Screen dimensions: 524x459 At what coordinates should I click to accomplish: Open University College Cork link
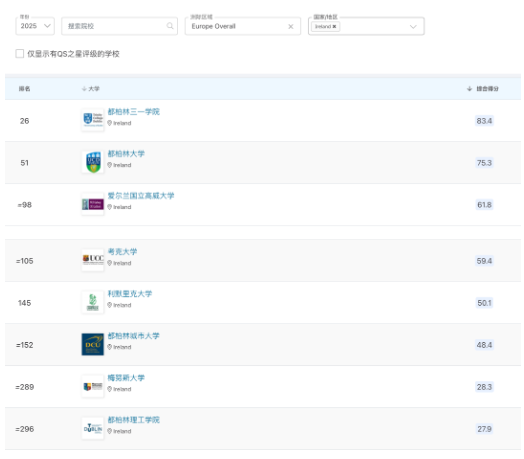coord(122,252)
